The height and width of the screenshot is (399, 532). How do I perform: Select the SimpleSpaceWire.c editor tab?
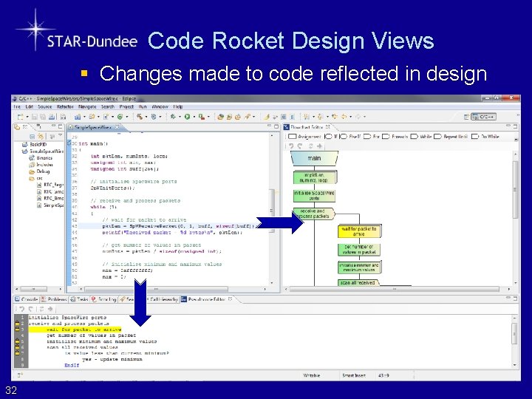(92, 127)
